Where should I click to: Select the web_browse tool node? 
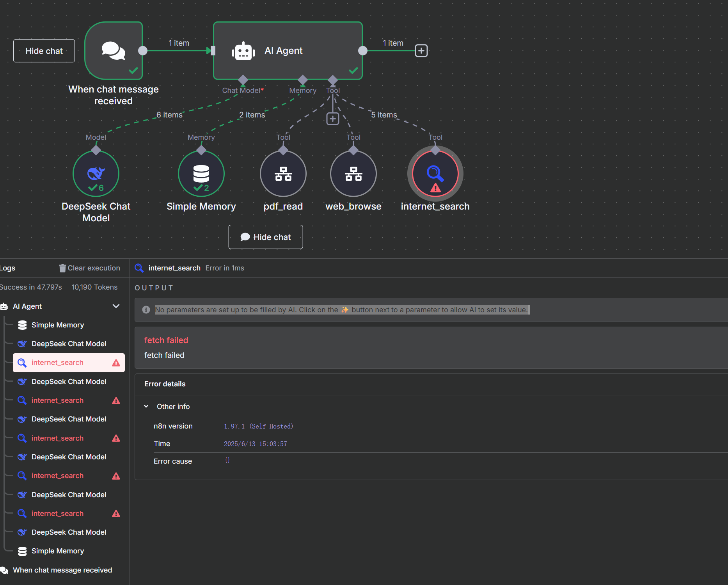coord(353,174)
